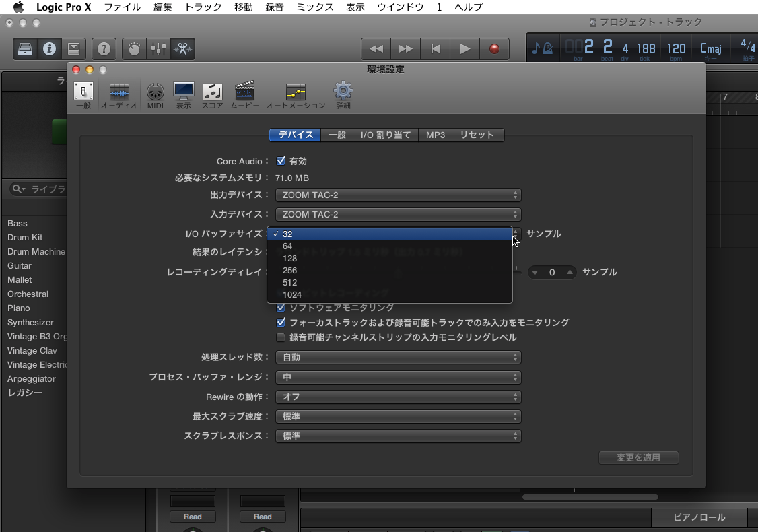Toggle Core Audio 有効 checkbox

[x=281, y=160]
